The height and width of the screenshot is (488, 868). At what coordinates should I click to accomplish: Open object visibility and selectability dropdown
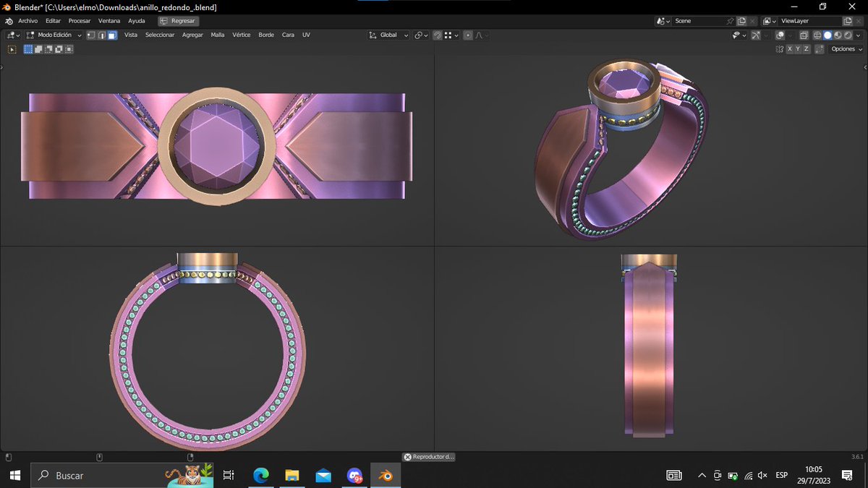click(x=739, y=35)
